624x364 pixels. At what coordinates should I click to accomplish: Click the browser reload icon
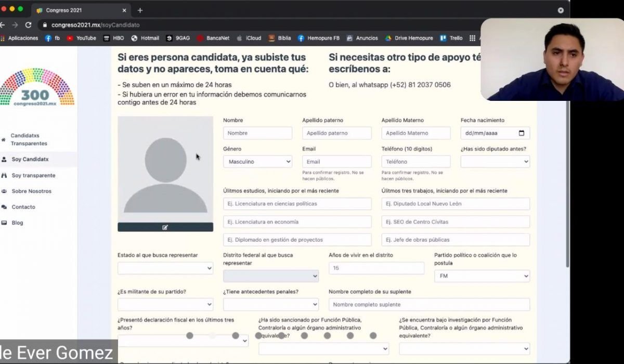click(x=28, y=24)
